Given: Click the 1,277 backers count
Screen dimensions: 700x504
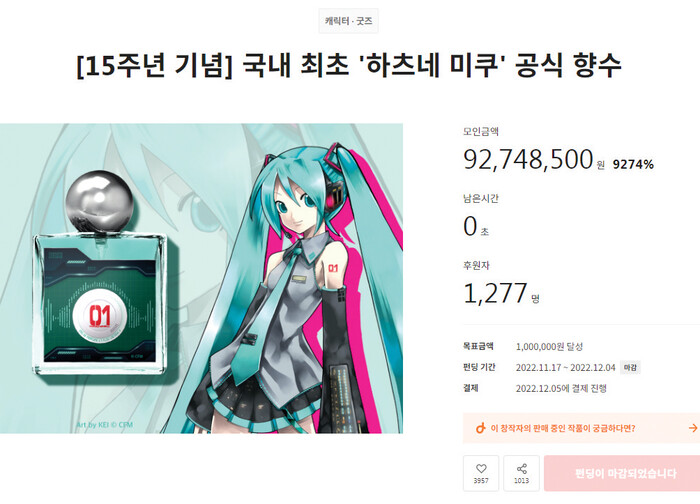Looking at the screenshot, I should [496, 293].
